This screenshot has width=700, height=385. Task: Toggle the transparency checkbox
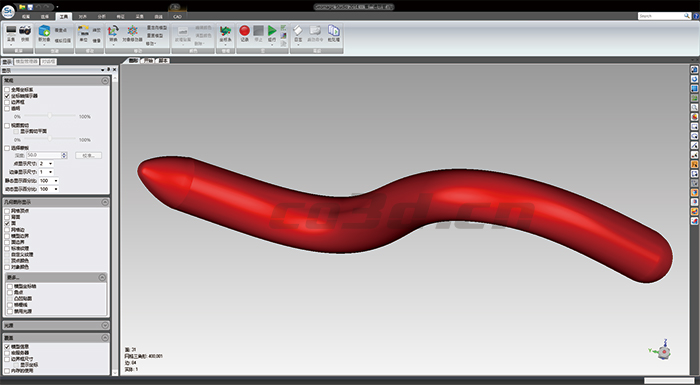(7, 109)
